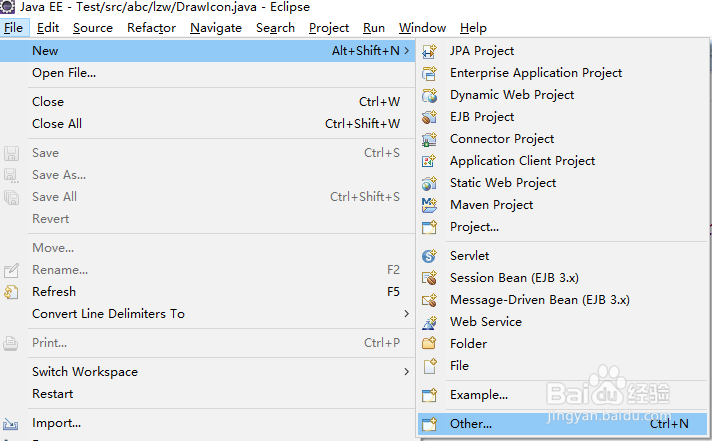712x441 pixels.
Task: Click the Web Service icon
Action: coord(429,322)
